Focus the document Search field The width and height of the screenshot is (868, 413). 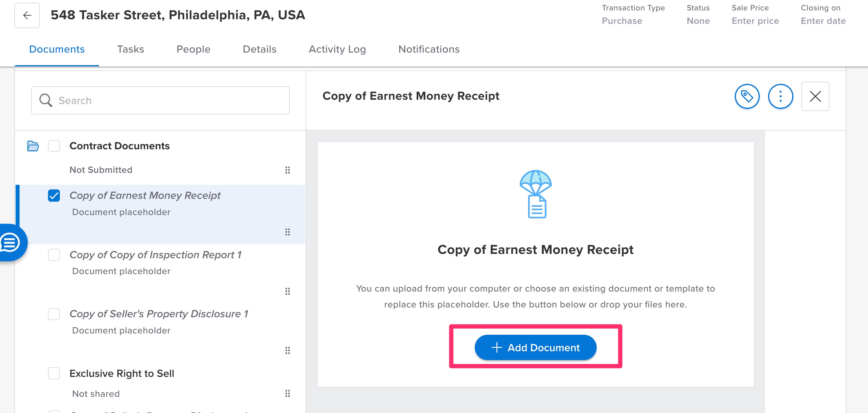[160, 100]
